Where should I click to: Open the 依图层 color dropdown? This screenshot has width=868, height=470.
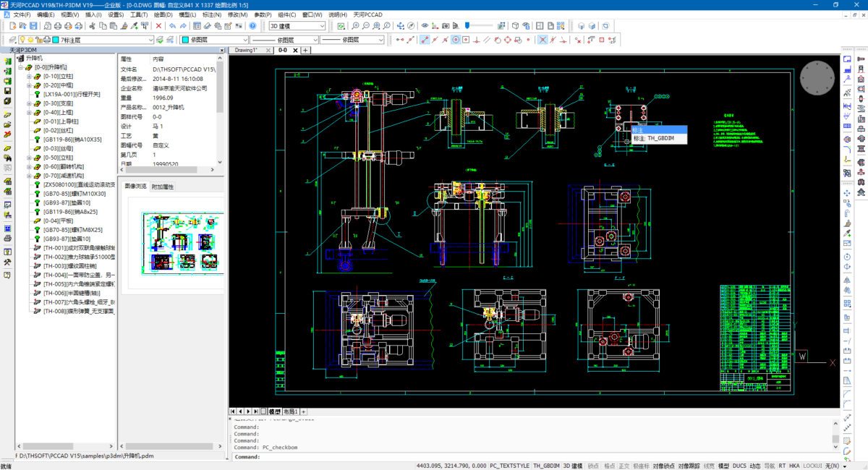[214, 40]
